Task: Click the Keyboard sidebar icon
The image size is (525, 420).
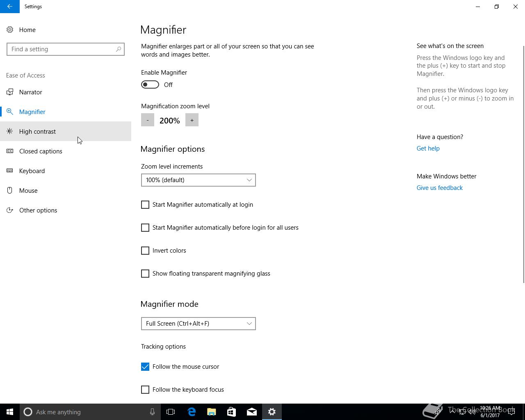Action: coord(10,171)
